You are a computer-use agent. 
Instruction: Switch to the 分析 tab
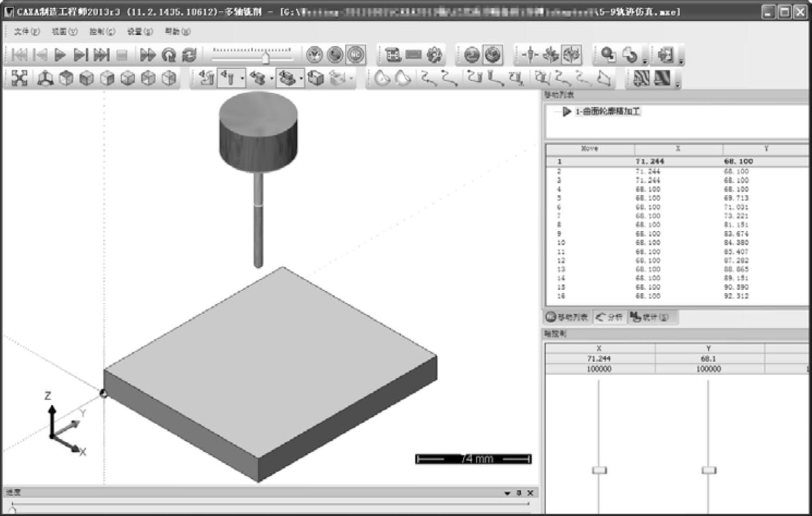point(610,317)
